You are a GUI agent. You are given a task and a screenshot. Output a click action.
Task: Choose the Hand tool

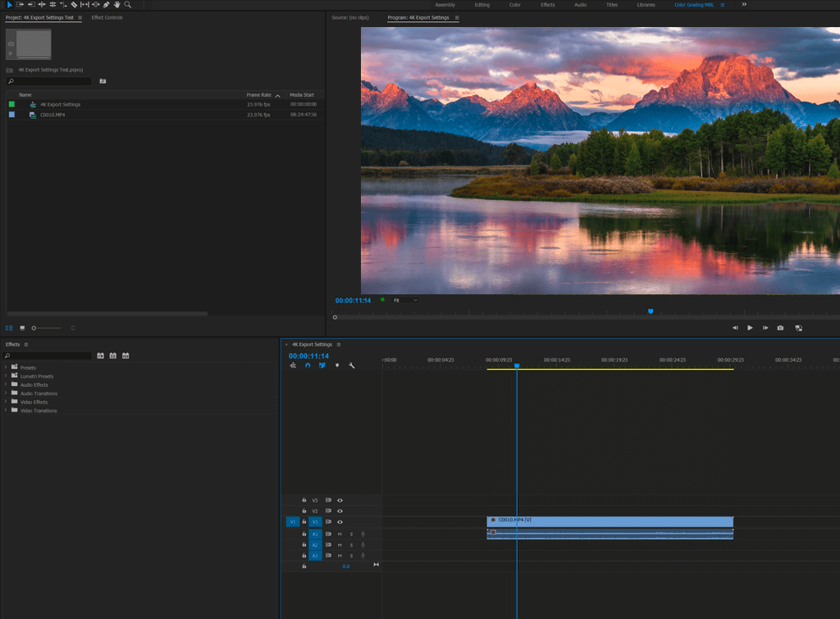coord(116,5)
